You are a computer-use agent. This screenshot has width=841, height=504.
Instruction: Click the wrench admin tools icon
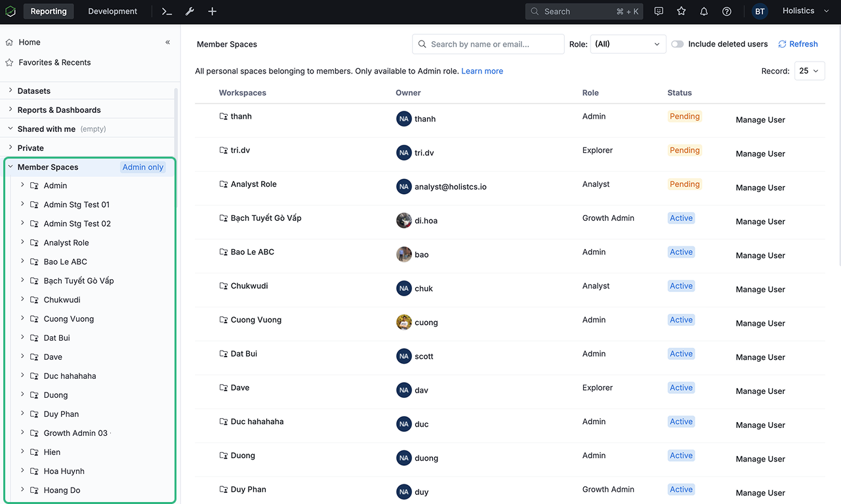tap(190, 11)
